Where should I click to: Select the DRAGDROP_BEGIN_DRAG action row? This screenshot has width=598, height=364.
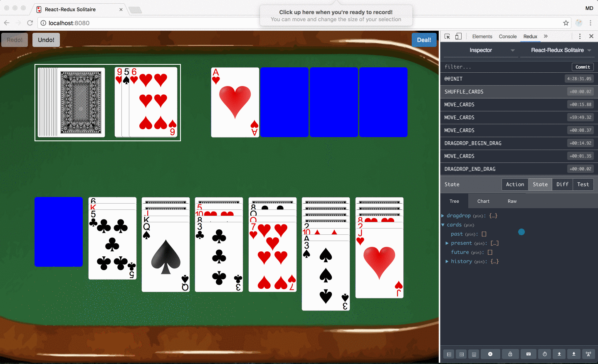519,143
